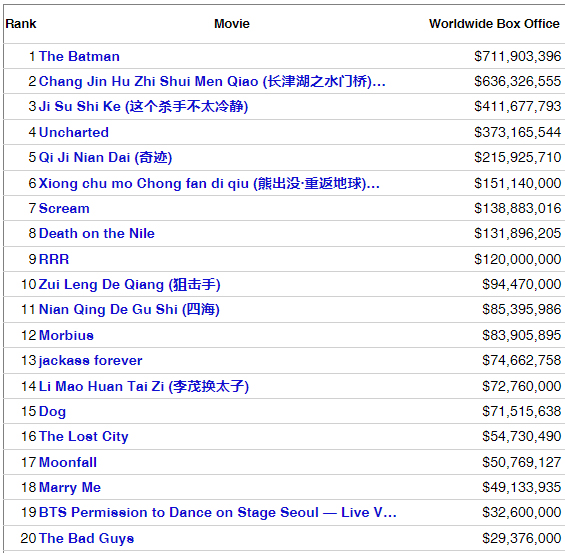Select the Qi Ji Nian Dai link
This screenshot has width=565, height=553.
(105, 157)
